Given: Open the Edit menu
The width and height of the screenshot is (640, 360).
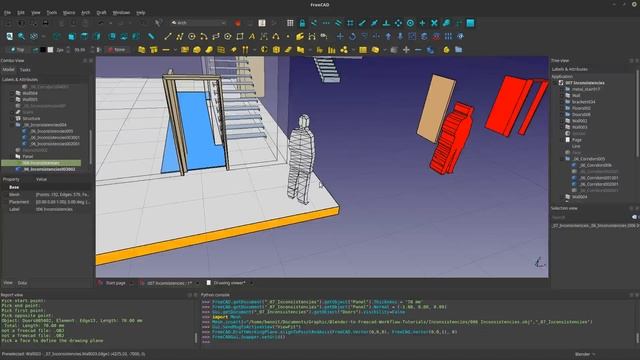Looking at the screenshot, I should (21, 13).
